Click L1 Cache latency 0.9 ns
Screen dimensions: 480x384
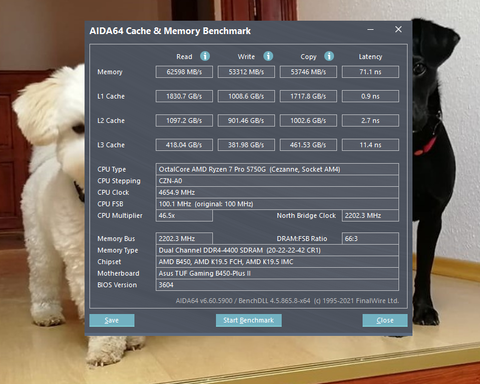(370, 96)
